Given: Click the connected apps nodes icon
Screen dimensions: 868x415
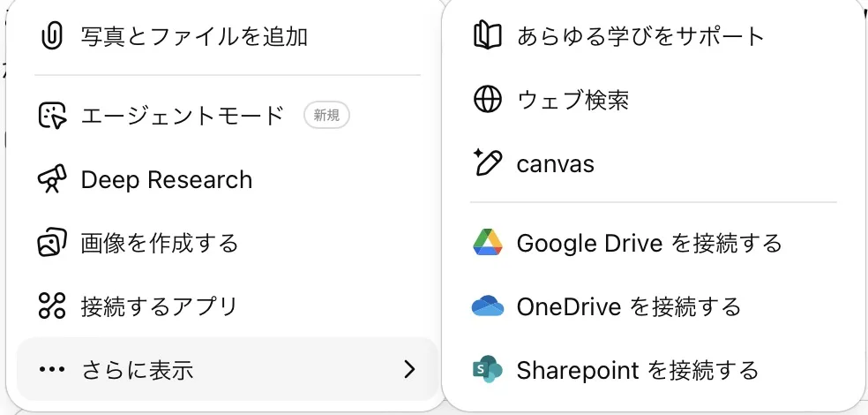Looking at the screenshot, I should [x=52, y=306].
